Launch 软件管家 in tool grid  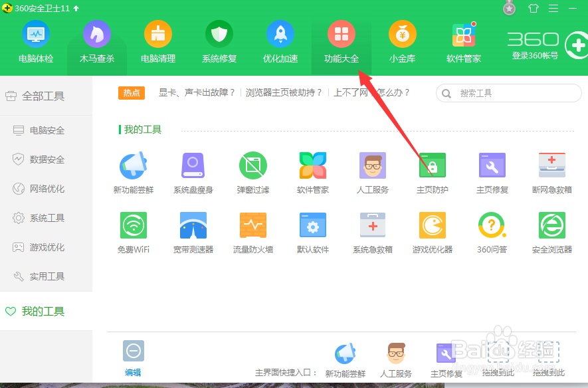[x=313, y=173]
